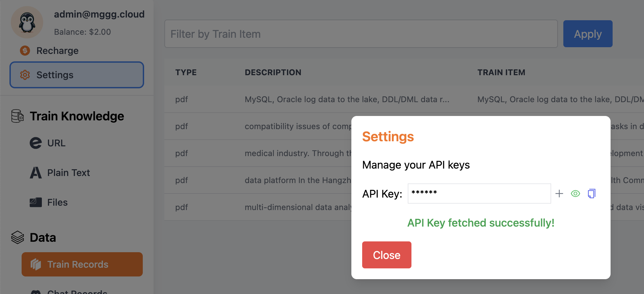Viewport: 644px width, 294px height.
Task: Apply the train item filter
Action: [x=587, y=34]
